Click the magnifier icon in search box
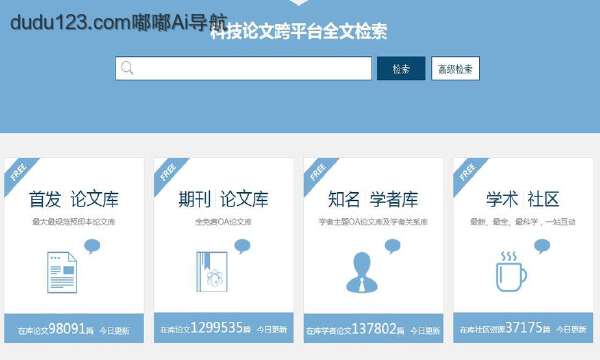 click(127, 68)
